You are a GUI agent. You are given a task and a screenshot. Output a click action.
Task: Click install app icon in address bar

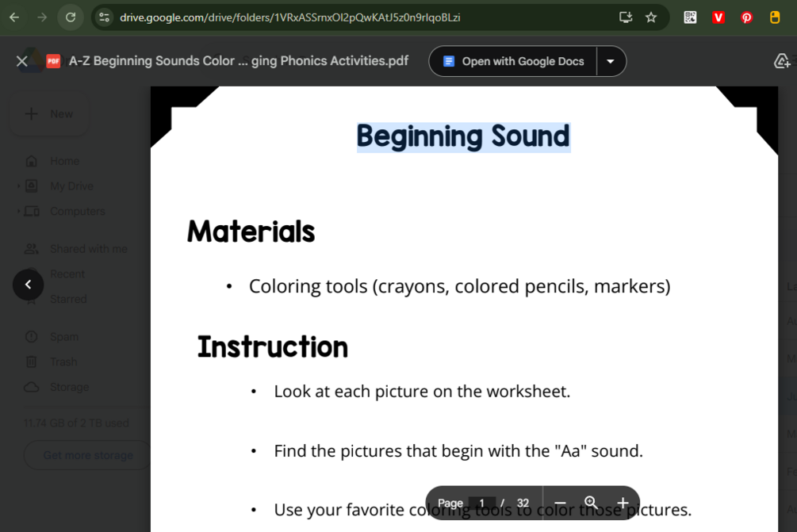tap(625, 17)
